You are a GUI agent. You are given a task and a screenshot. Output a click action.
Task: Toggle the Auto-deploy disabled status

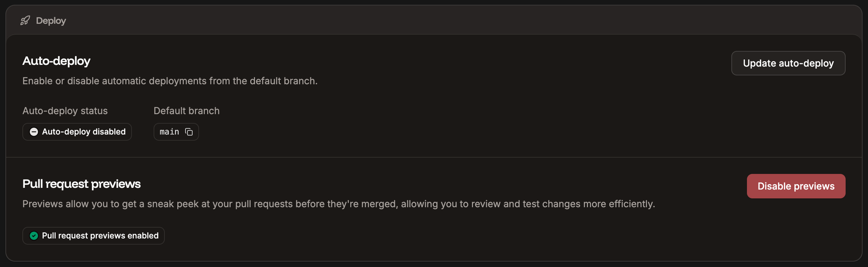tap(77, 132)
